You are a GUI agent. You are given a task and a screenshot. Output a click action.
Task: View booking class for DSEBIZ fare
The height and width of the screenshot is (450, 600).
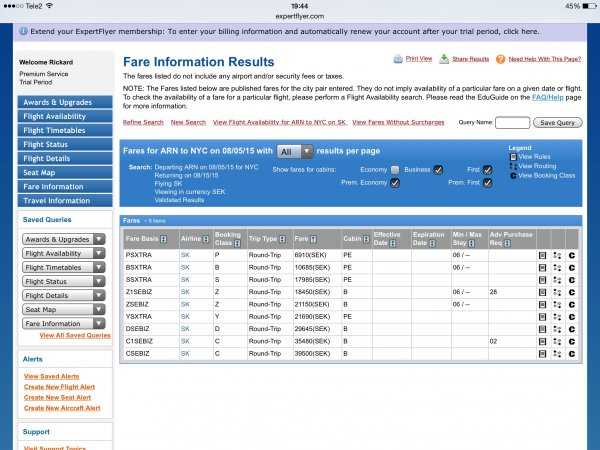pyautogui.click(x=572, y=329)
